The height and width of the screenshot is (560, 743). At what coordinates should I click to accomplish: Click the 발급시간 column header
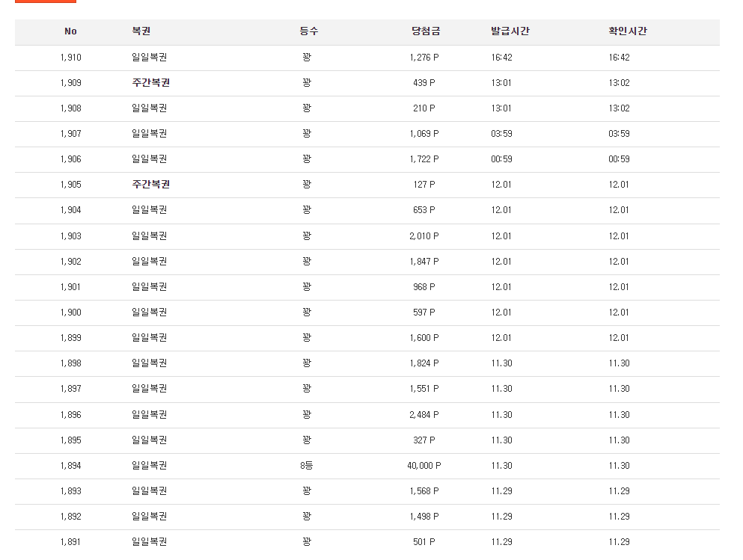(510, 31)
